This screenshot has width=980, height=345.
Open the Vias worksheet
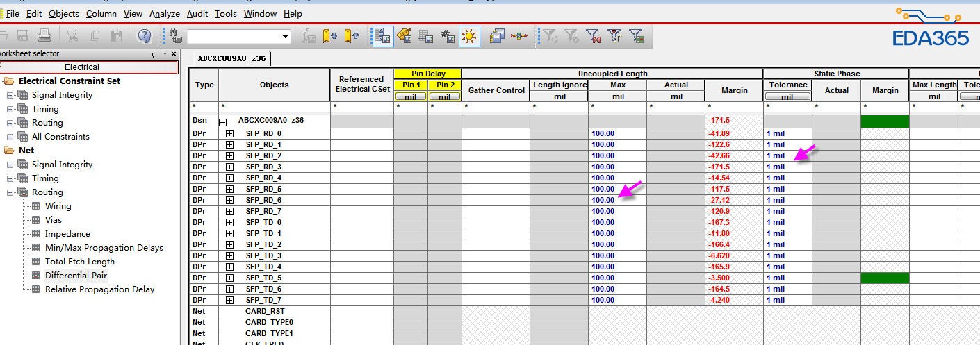(x=53, y=220)
